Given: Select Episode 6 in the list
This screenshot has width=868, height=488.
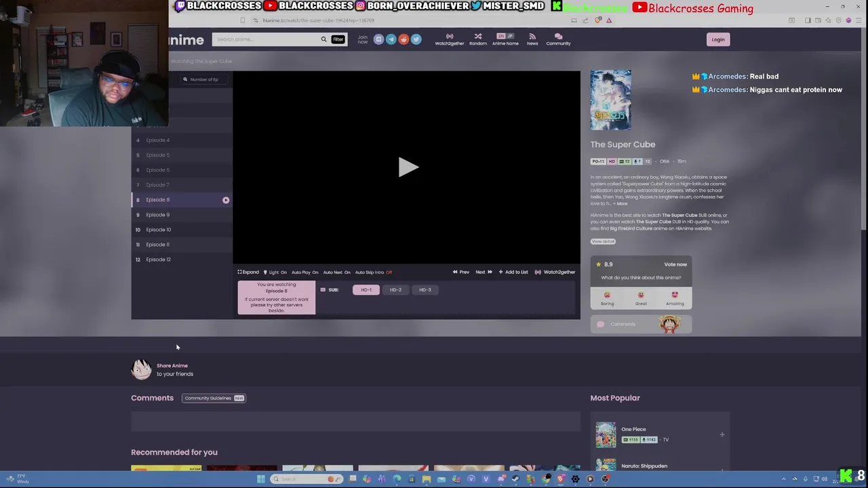Looking at the screenshot, I should point(182,170).
